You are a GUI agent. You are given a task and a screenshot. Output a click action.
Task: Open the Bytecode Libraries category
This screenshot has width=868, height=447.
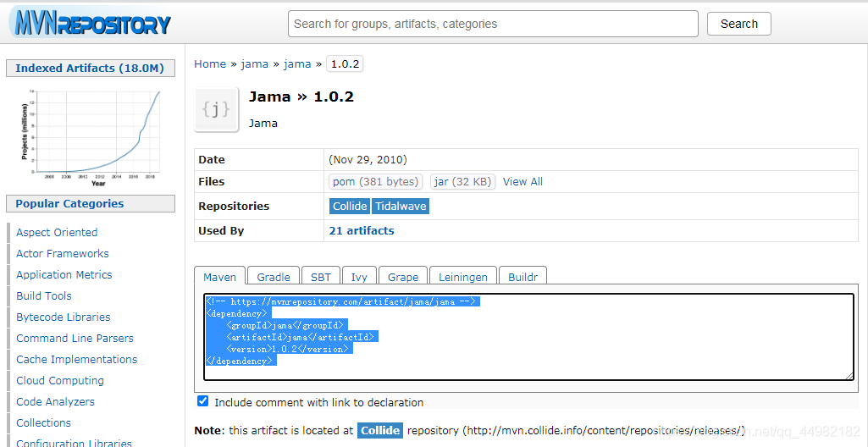coord(64,317)
